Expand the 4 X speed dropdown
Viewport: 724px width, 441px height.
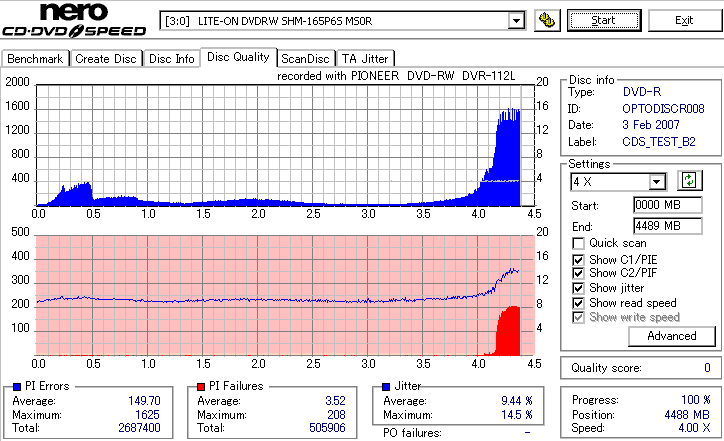pyautogui.click(x=656, y=182)
